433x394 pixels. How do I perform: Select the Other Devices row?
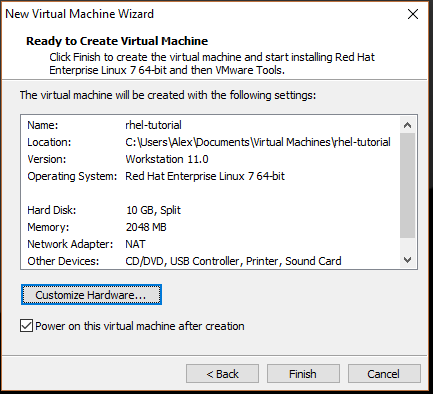point(210,261)
